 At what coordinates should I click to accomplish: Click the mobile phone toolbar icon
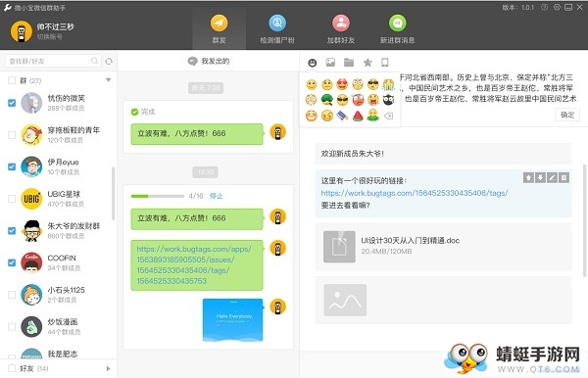pyautogui.click(x=385, y=63)
